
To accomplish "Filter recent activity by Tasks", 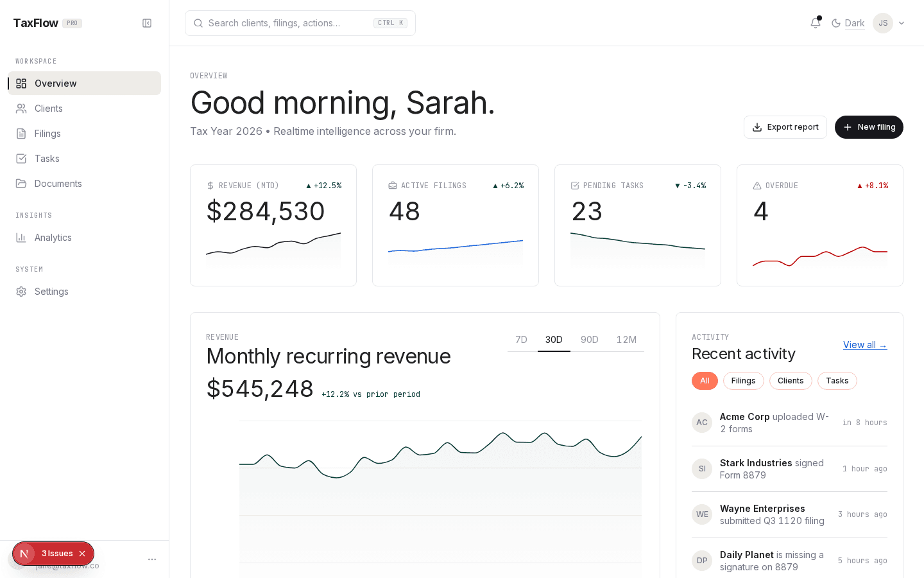I will pyautogui.click(x=837, y=381).
